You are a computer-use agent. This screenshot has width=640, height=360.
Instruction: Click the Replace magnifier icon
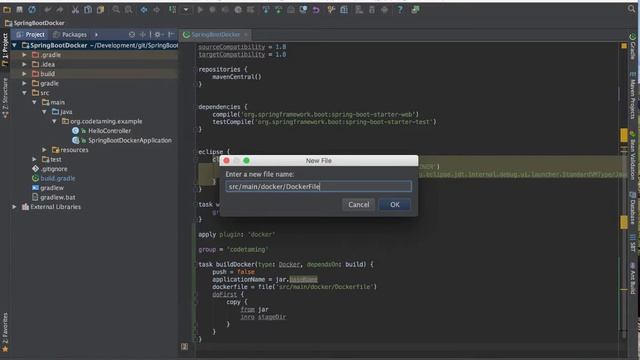point(129,9)
